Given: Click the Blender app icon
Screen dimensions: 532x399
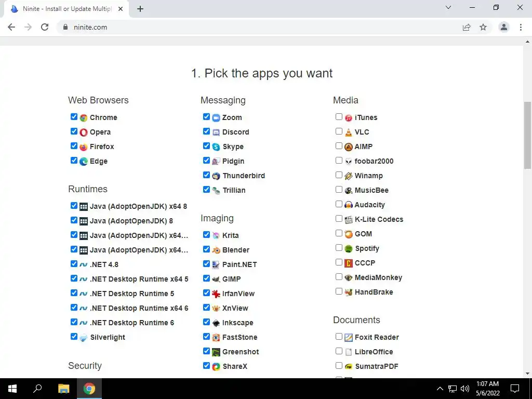Looking at the screenshot, I should [216, 250].
